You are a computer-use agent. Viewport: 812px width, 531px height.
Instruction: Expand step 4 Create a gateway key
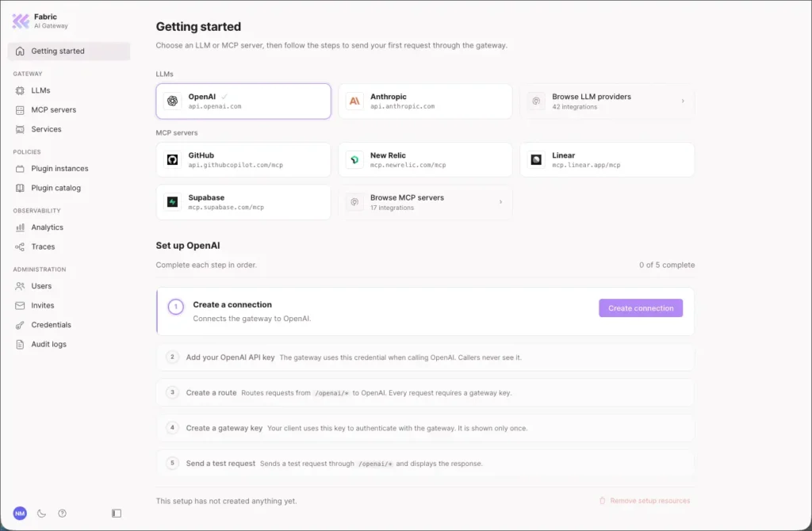(425, 428)
